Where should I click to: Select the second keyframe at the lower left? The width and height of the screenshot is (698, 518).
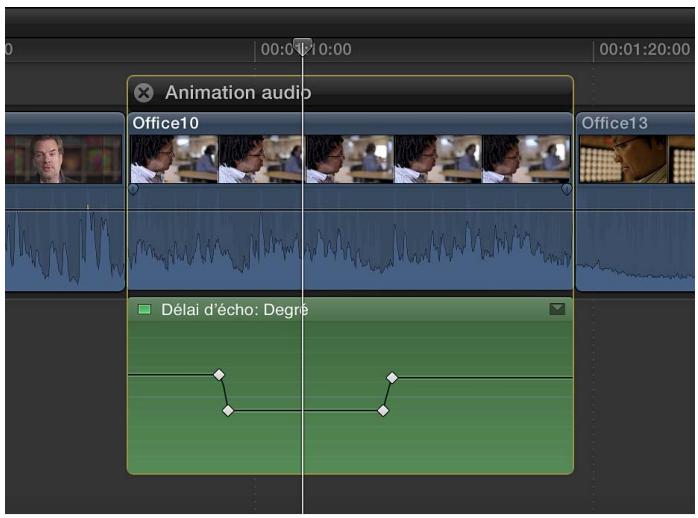click(228, 410)
